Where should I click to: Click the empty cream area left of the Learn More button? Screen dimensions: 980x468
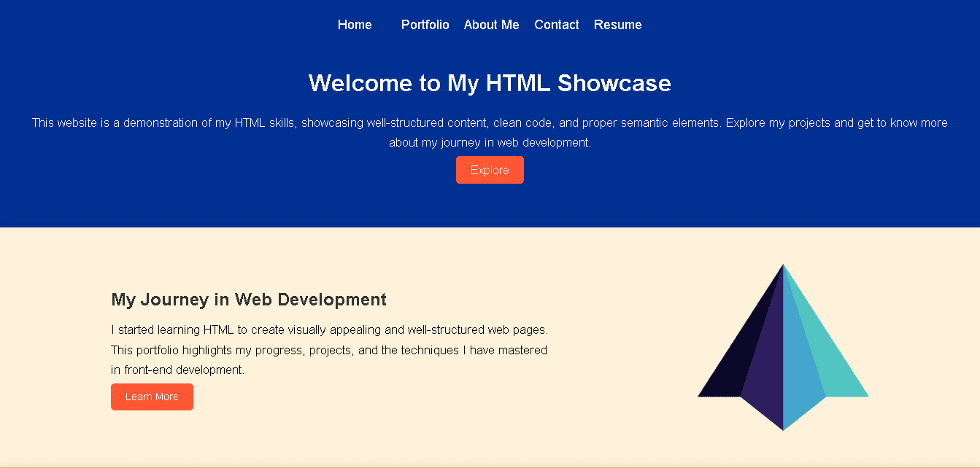click(x=55, y=397)
